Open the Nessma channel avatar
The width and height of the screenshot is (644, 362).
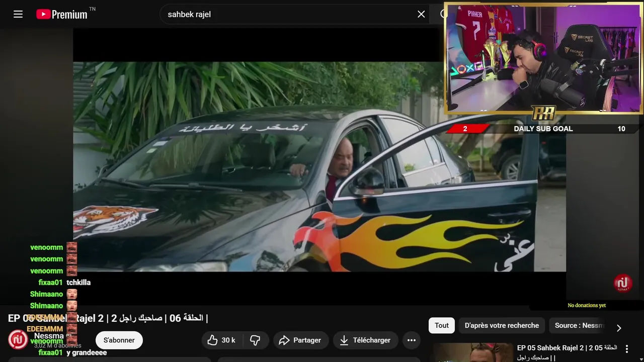tap(18, 340)
